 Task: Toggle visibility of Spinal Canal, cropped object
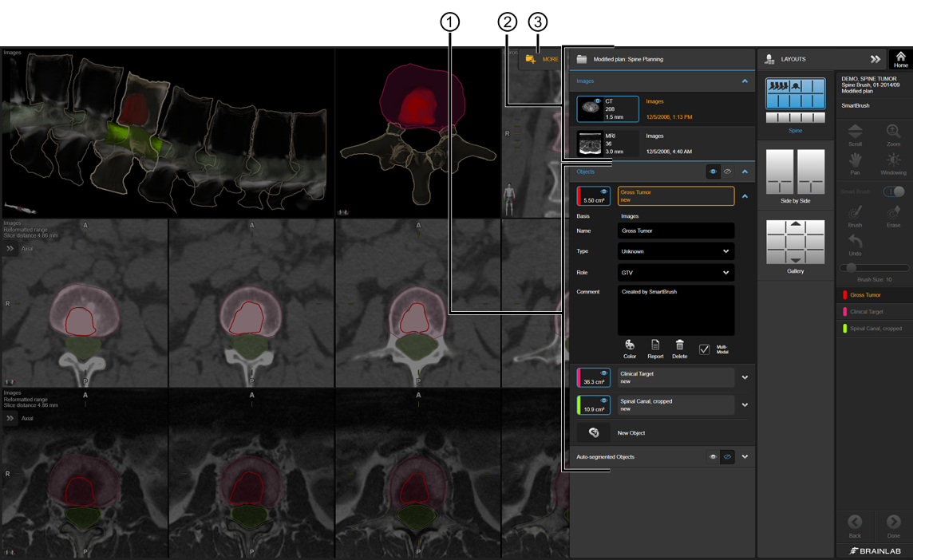[603, 400]
